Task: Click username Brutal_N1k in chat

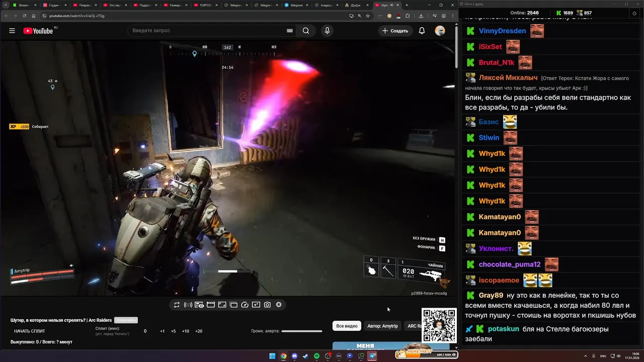Action: coord(497,62)
